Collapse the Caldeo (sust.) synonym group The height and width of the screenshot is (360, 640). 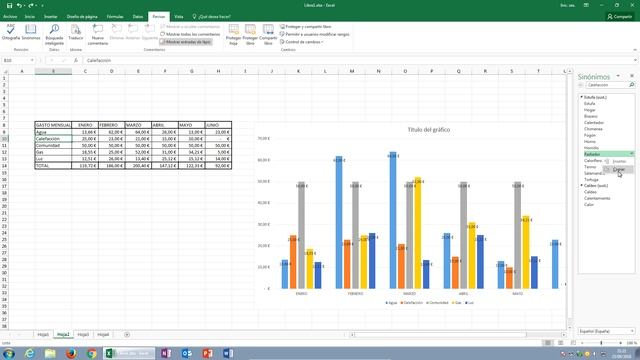tap(582, 185)
